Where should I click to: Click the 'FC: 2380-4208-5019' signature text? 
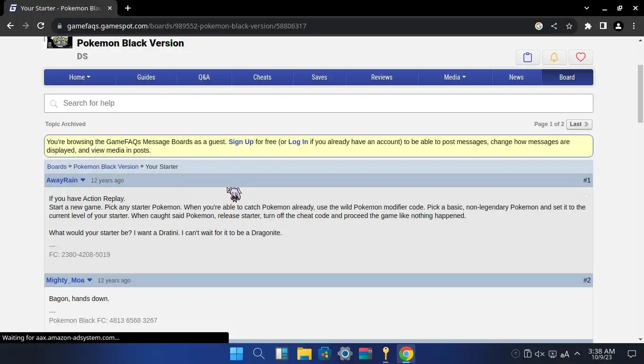pyautogui.click(x=80, y=255)
